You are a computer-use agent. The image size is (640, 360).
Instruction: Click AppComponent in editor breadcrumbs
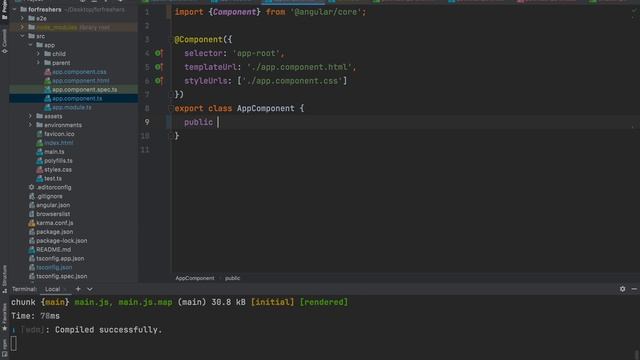(195, 278)
